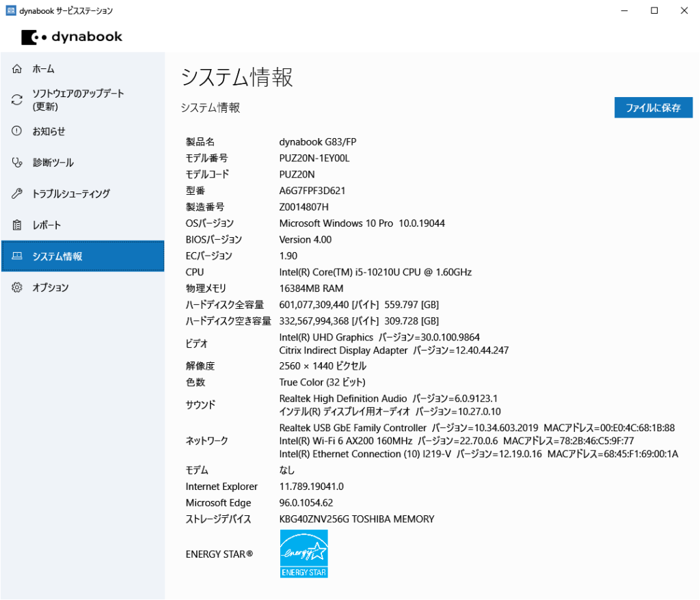Click Realtek USB GbE Family Controller line
This screenshot has width=700, height=600.
[476, 428]
